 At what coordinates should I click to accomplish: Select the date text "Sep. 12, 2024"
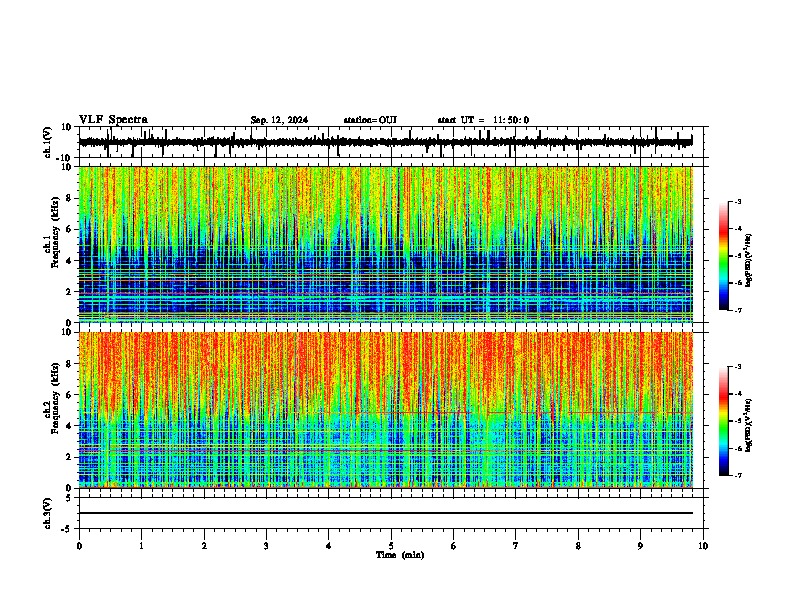coord(279,120)
